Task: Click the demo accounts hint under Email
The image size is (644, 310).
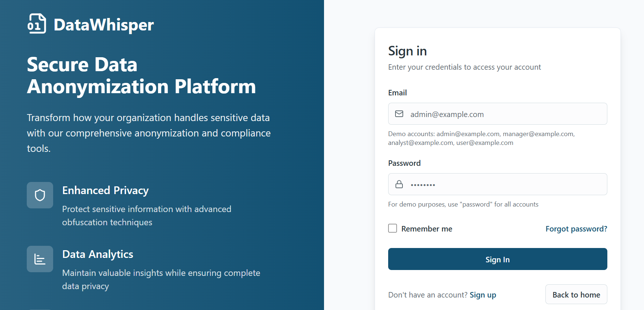Action: [x=481, y=138]
